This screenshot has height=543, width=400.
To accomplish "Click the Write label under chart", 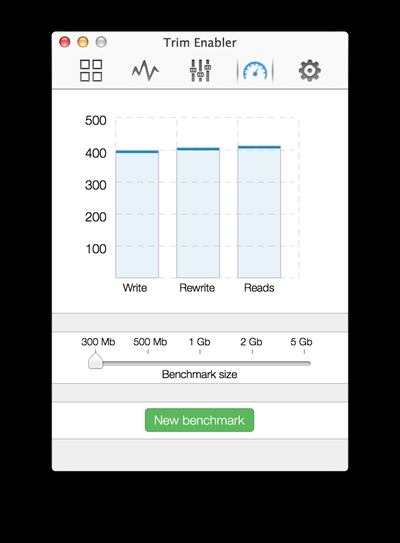I will click(135, 288).
